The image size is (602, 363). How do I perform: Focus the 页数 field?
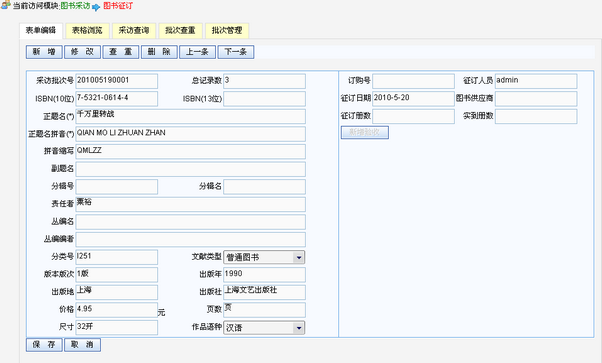click(264, 310)
